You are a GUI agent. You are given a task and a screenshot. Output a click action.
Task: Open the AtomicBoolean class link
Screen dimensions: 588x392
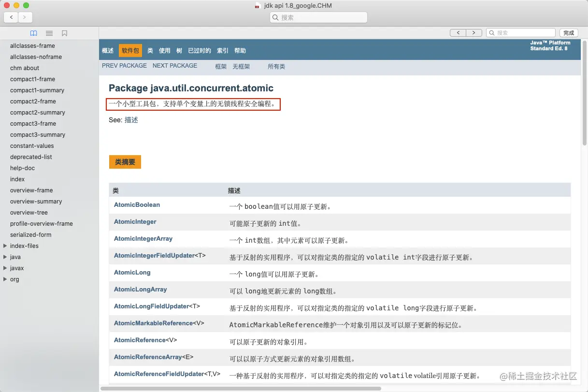pos(137,204)
